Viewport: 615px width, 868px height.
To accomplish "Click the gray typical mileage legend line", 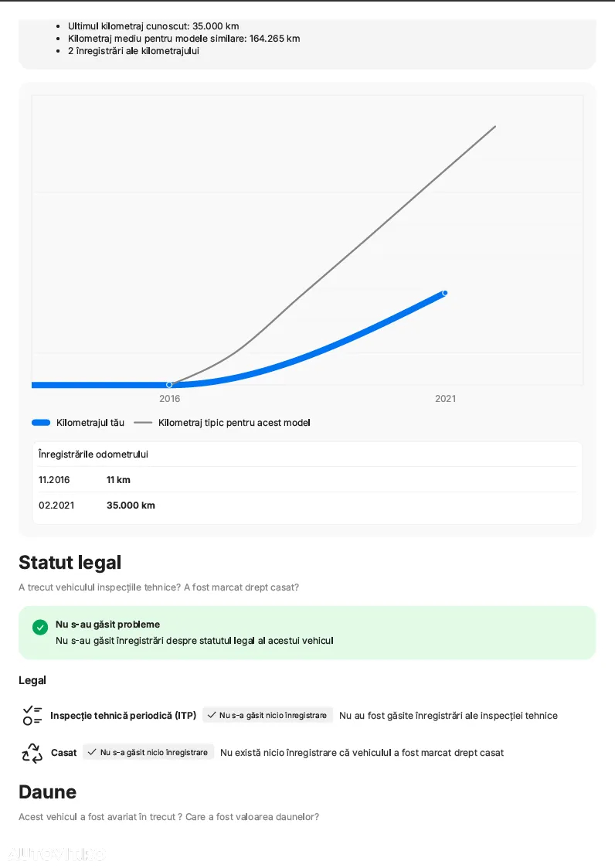I will pyautogui.click(x=143, y=423).
